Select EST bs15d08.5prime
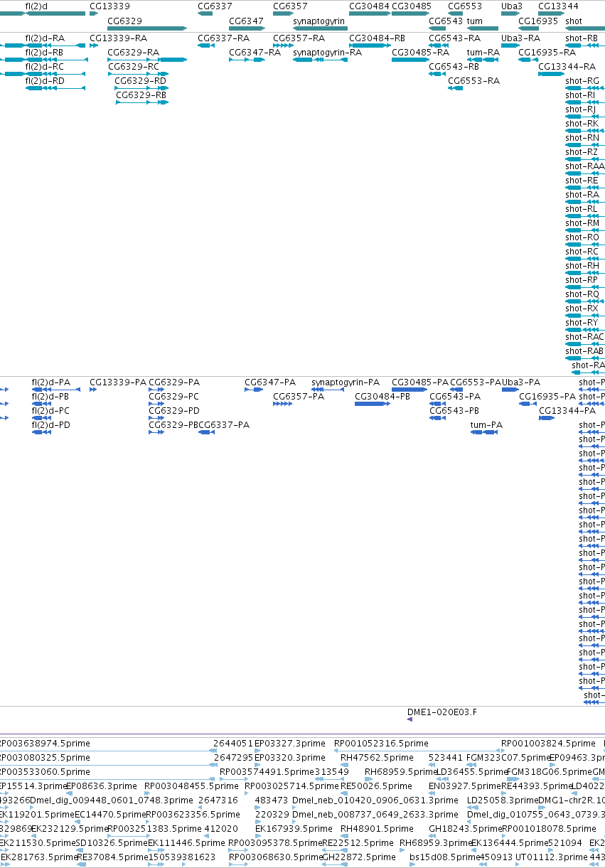605x868 pixels. coord(444,857)
